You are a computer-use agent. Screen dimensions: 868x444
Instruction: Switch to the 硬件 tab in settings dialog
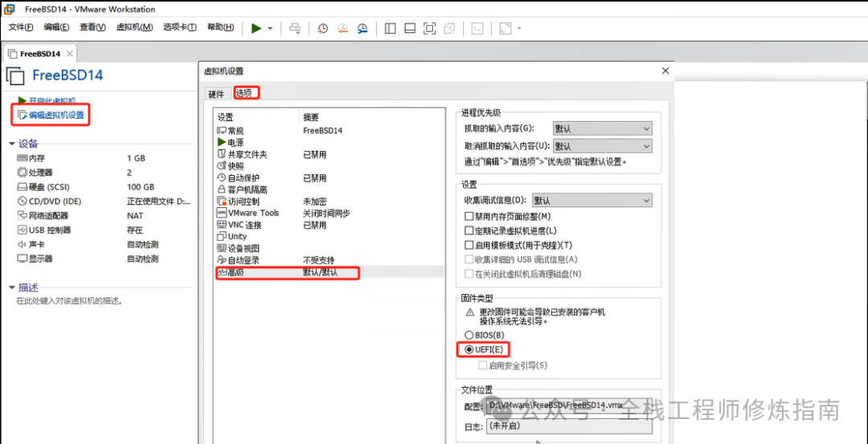(216, 94)
